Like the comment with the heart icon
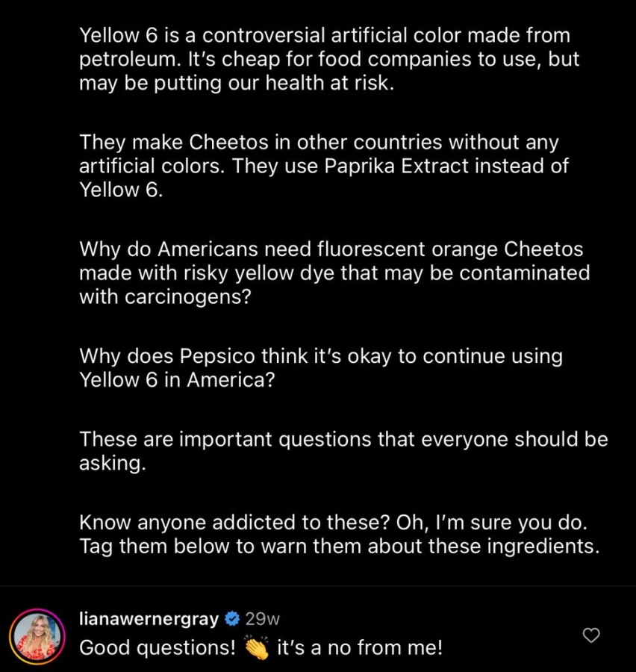 point(591,635)
